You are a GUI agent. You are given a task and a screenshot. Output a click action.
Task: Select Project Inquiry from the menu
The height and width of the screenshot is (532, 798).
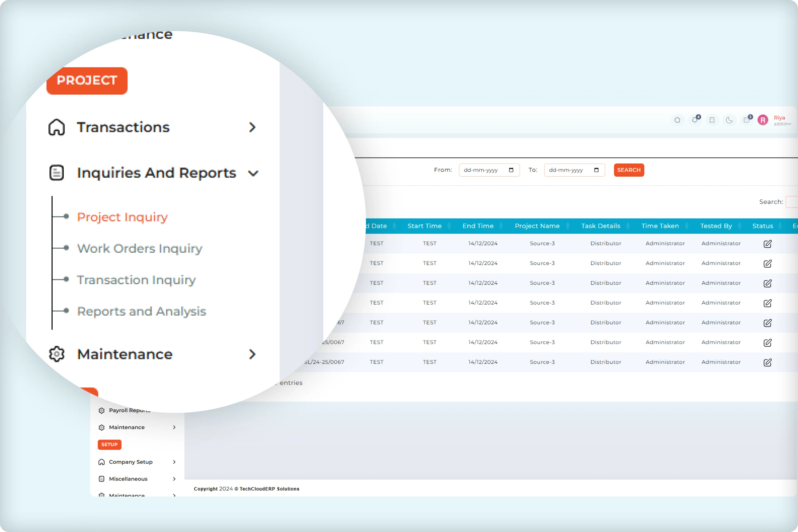tap(123, 217)
